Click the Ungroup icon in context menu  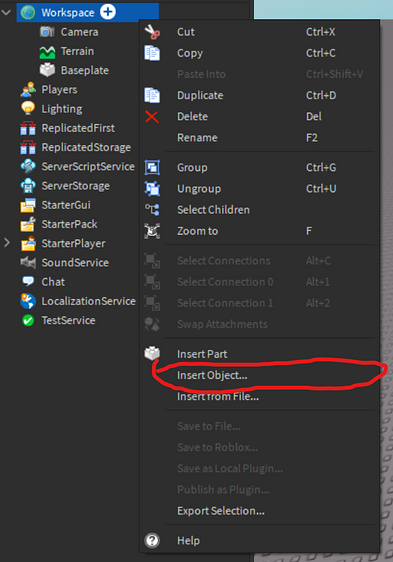click(152, 189)
